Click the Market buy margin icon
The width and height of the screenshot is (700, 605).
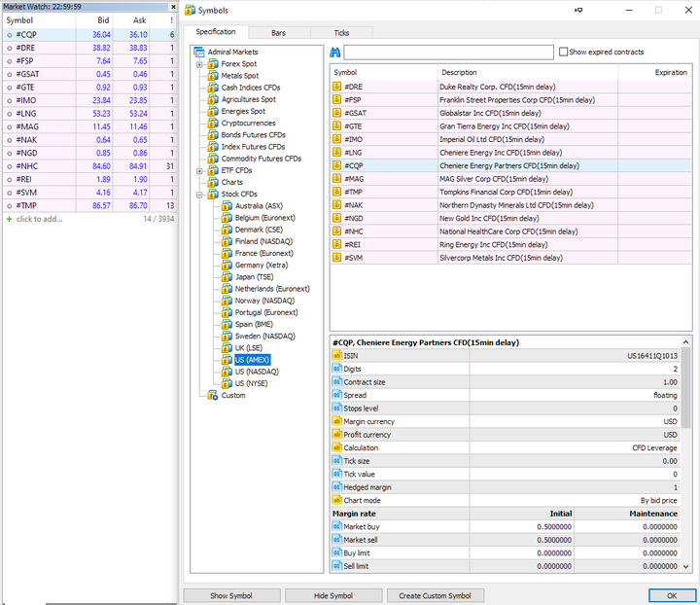[337, 526]
